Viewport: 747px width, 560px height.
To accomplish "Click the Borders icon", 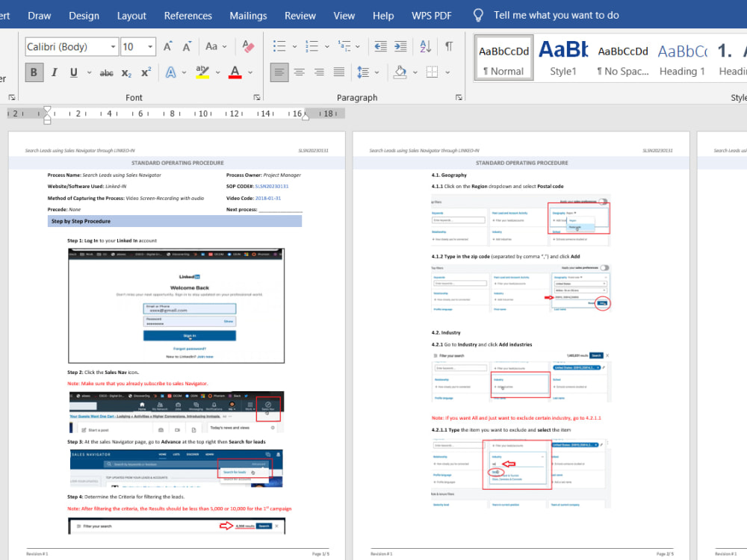I will click(432, 72).
